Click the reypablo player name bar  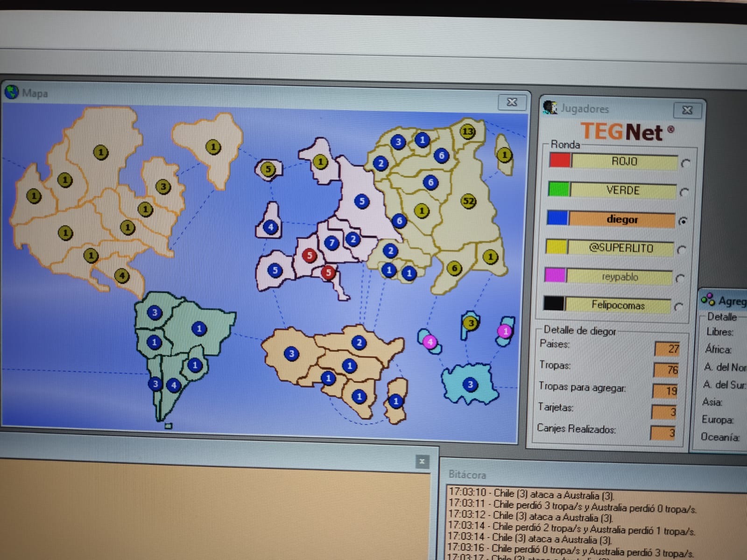click(620, 277)
